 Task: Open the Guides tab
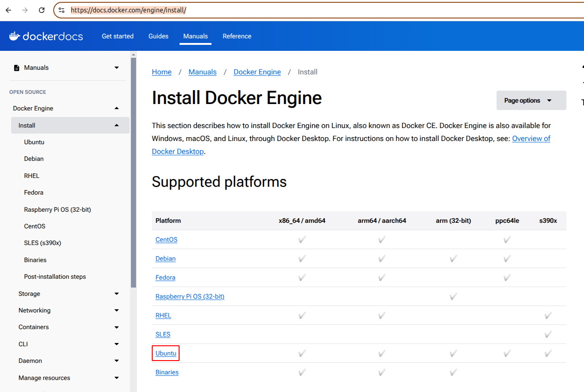[158, 36]
